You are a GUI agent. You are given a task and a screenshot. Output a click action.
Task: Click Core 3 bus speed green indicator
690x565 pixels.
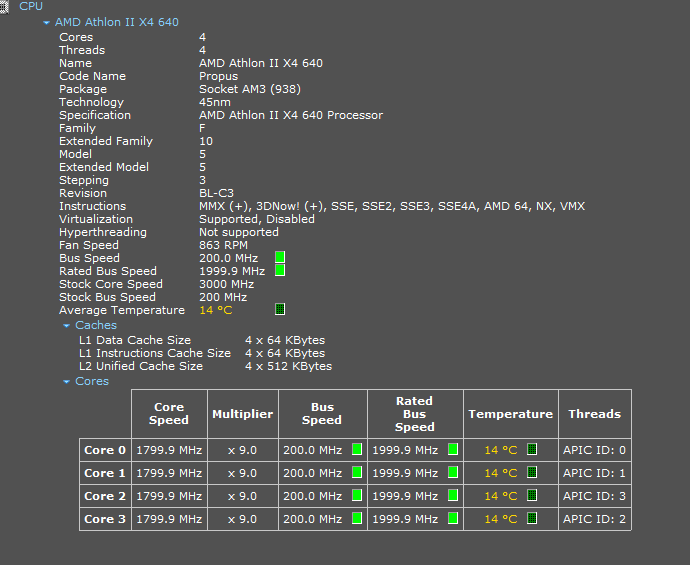pyautogui.click(x=357, y=518)
